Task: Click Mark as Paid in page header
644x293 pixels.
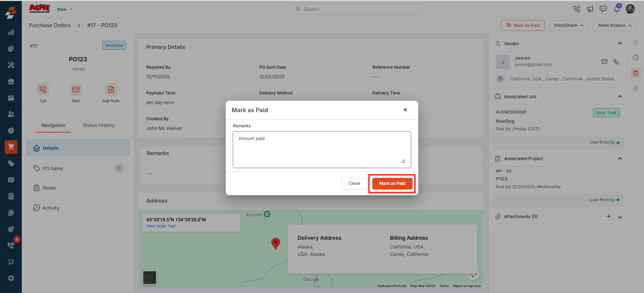Action: pos(523,25)
